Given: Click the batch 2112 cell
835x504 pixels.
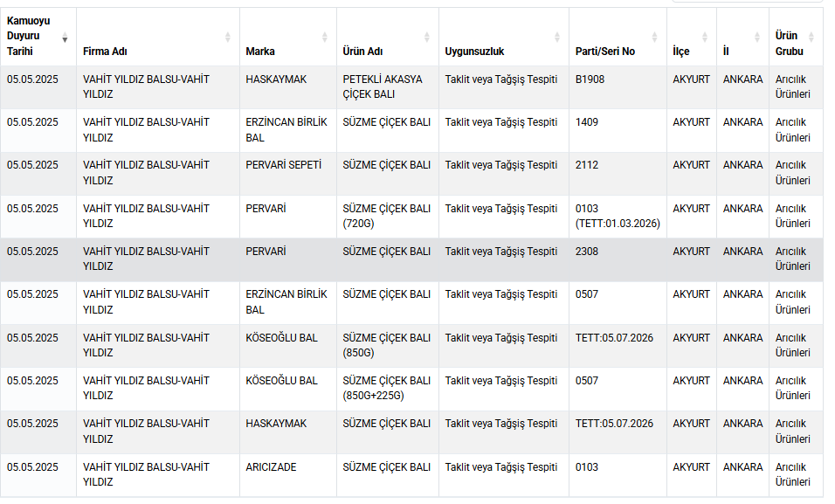Looking at the screenshot, I should point(618,174).
